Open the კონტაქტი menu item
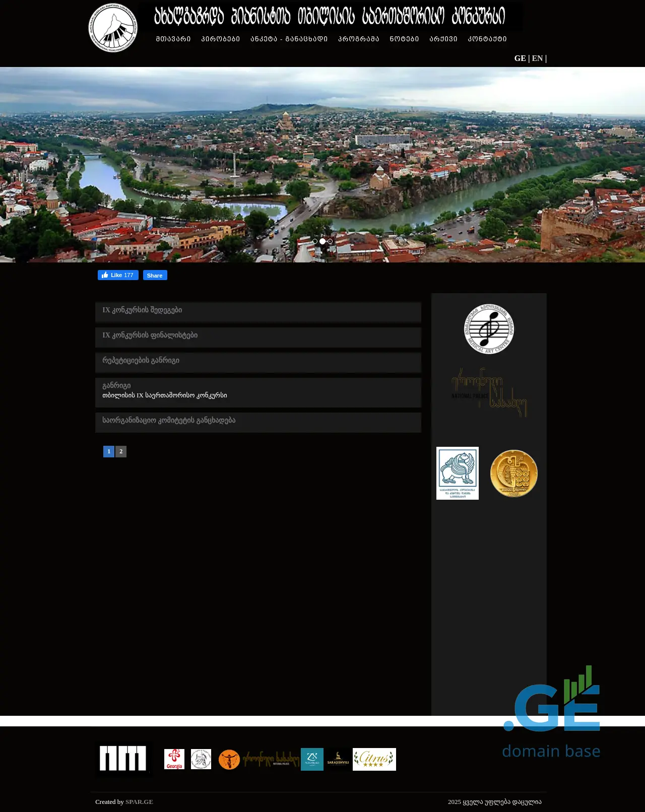645x812 pixels. click(x=487, y=39)
